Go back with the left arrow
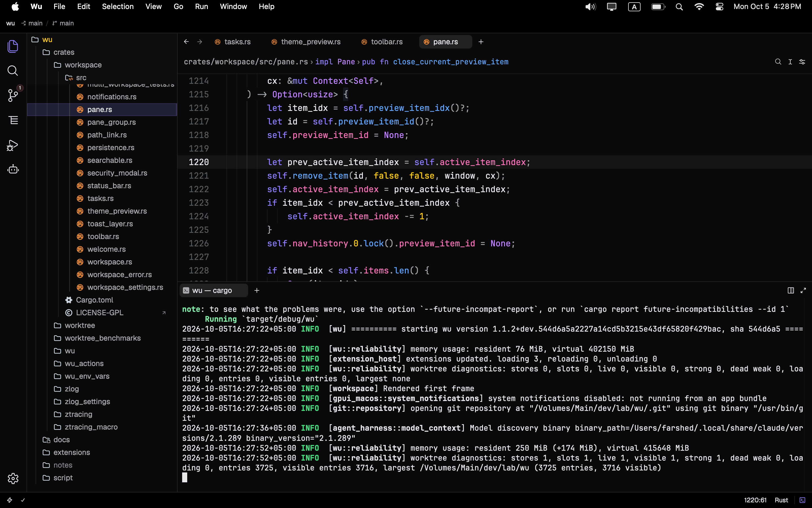812x508 pixels. (186, 42)
